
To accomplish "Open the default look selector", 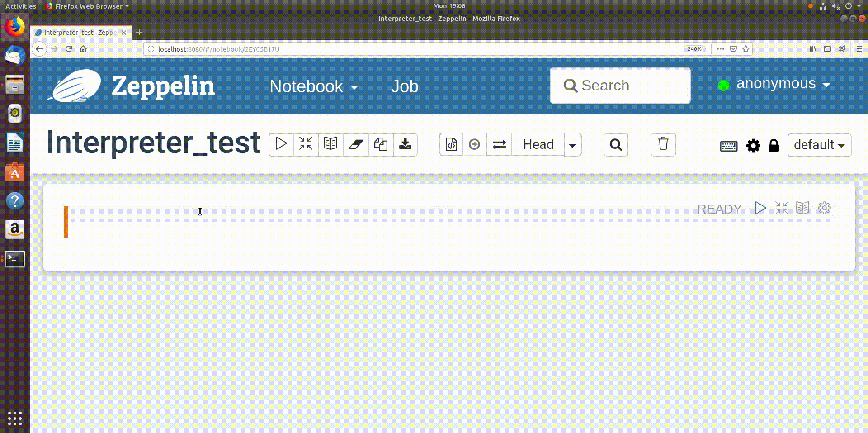I will [819, 145].
